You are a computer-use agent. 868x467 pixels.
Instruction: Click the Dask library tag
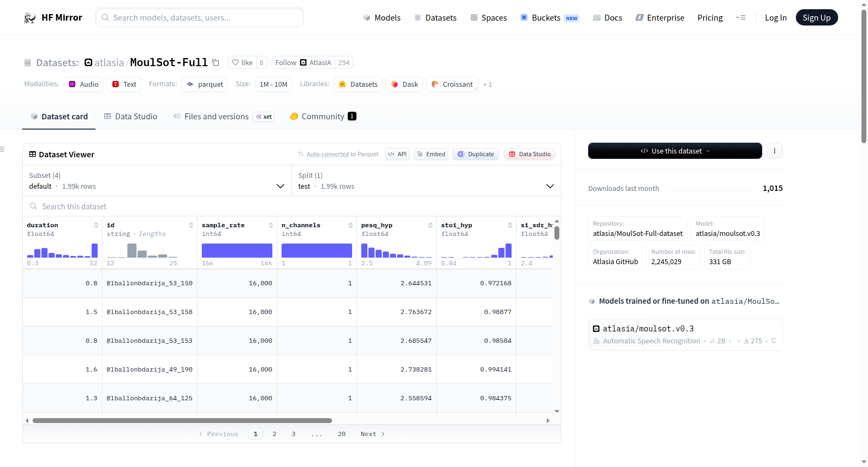point(404,84)
